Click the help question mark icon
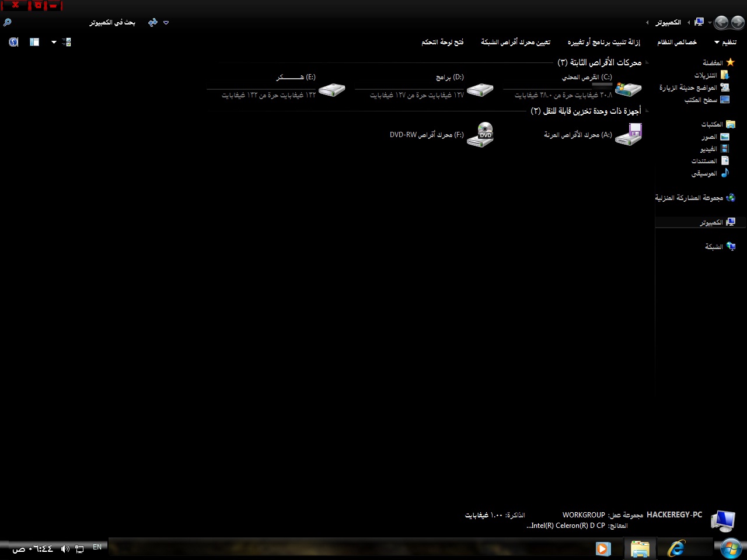This screenshot has width=747, height=560. (x=13, y=42)
